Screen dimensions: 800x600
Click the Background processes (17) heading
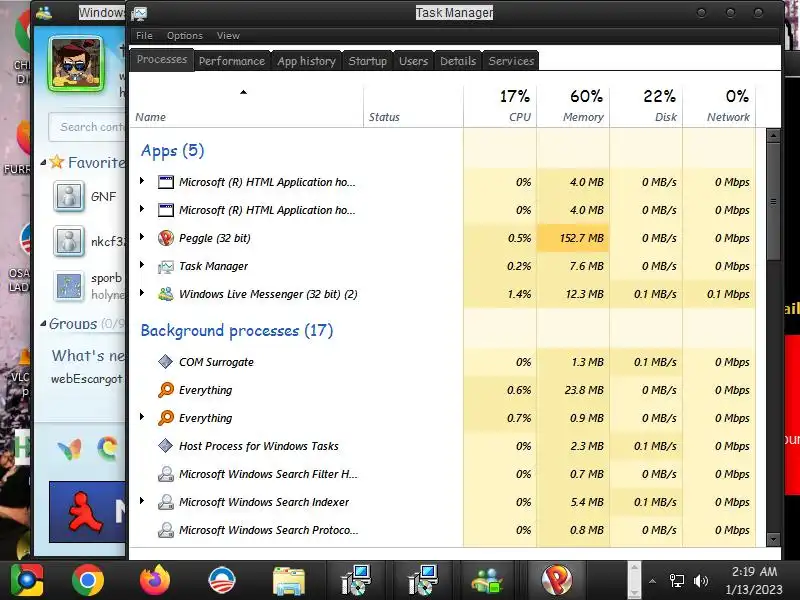[x=237, y=331]
